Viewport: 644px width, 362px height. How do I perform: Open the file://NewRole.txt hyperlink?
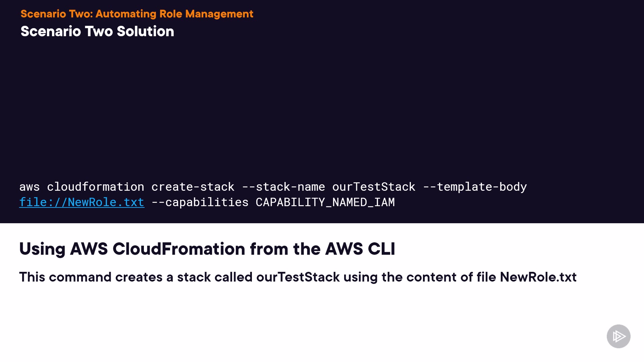(x=82, y=202)
